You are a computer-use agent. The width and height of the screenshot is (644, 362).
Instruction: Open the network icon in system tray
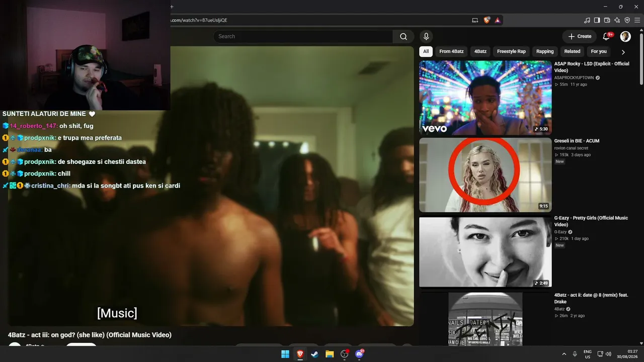[x=601, y=354]
